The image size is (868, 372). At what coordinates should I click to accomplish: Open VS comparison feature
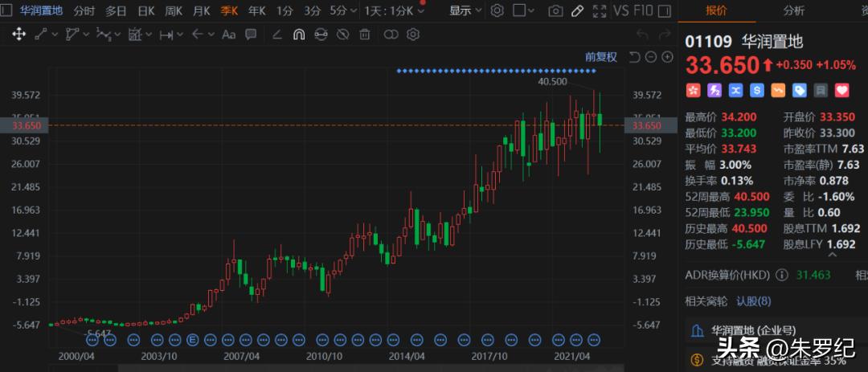coord(620,10)
